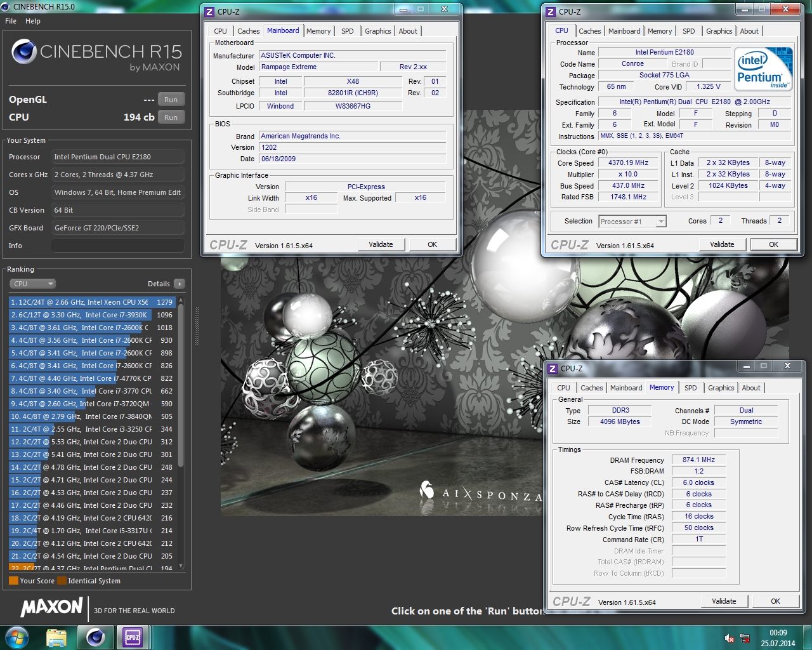The height and width of the screenshot is (650, 812).
Task: Click the ranking list vertical scrollbar
Action: [181, 385]
